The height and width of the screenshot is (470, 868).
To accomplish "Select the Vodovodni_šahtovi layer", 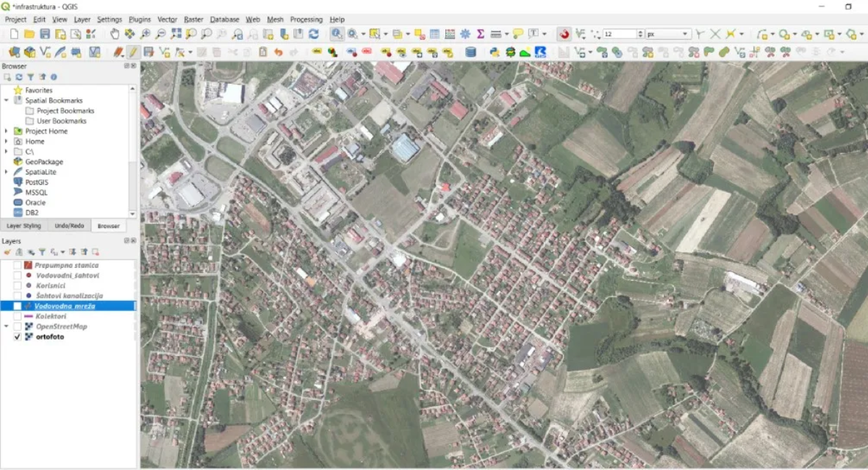I will tap(67, 275).
